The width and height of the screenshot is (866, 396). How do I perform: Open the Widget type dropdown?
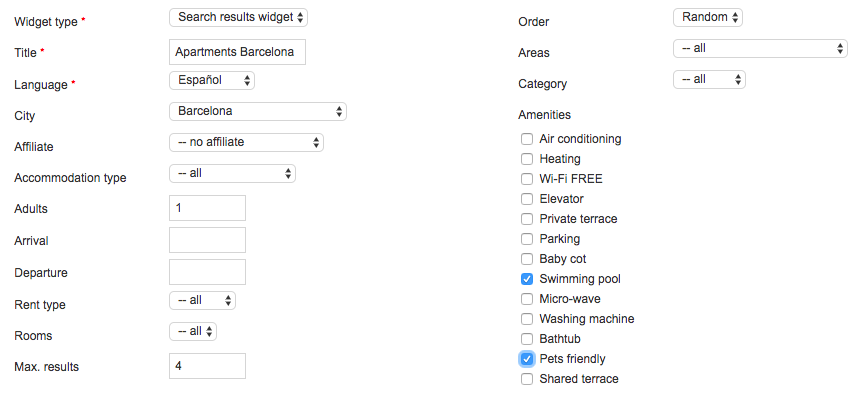(238, 18)
